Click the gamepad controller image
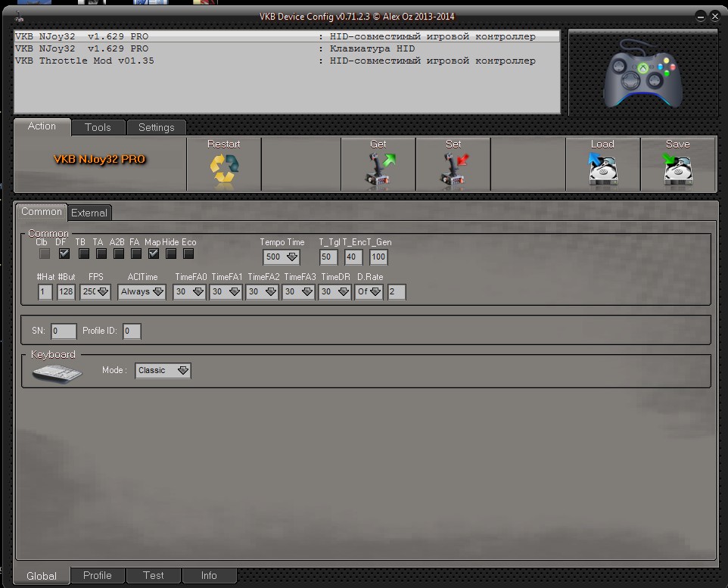 [x=642, y=73]
